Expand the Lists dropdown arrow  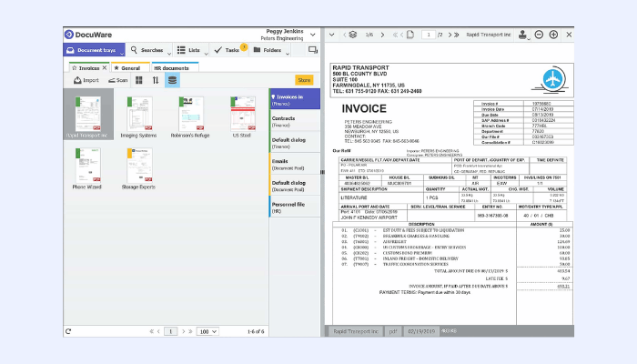pos(206,53)
